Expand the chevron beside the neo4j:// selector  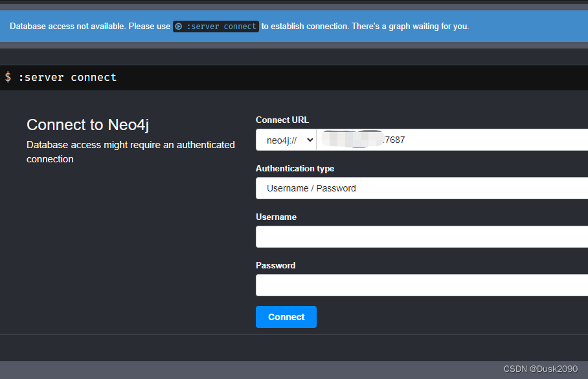309,139
